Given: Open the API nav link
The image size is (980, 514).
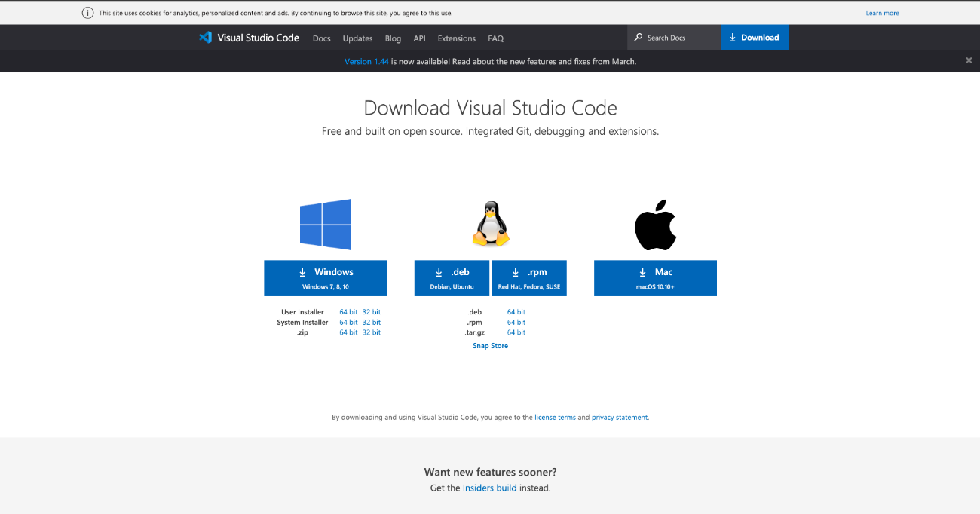Looking at the screenshot, I should click(419, 38).
